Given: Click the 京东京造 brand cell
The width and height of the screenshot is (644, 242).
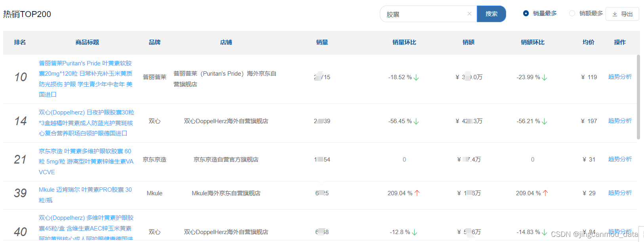Looking at the screenshot, I should [x=154, y=160].
